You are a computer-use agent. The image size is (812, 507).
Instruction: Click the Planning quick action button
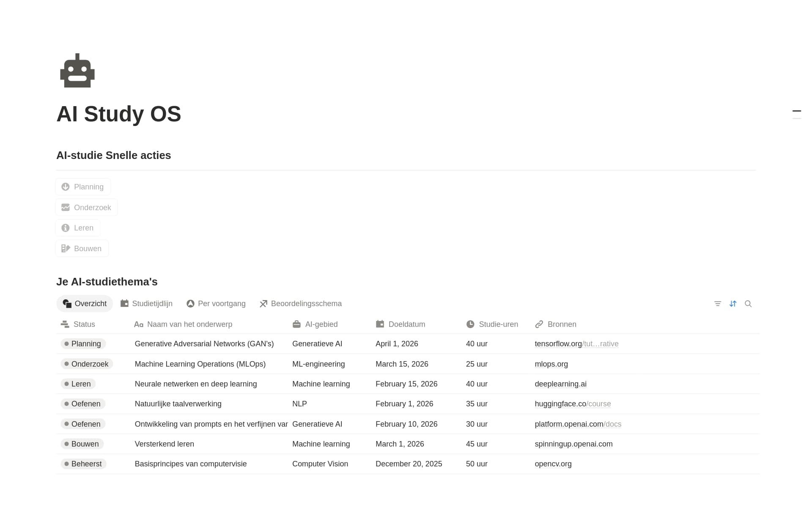point(83,187)
